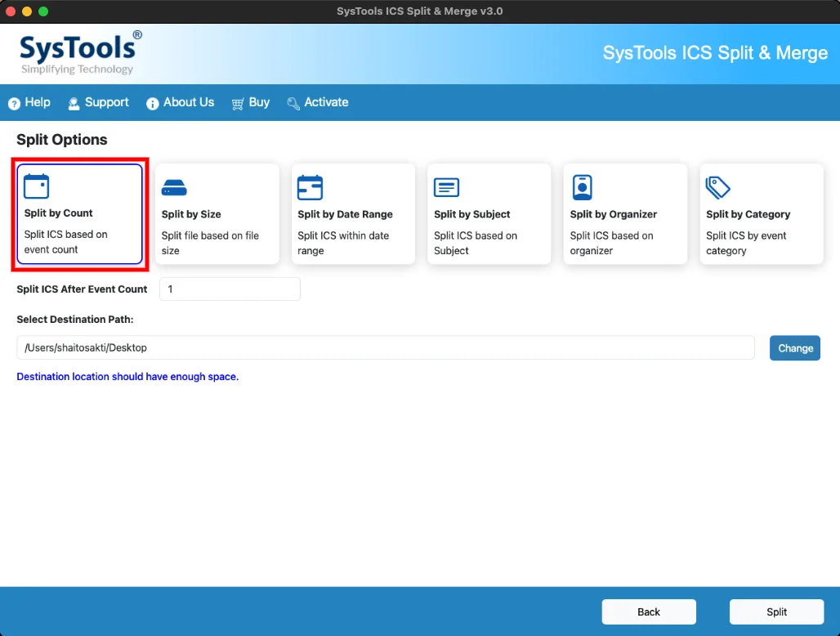Screen dimensions: 840x636
Task: Click the 'Split Options' heading
Action: 61,140
